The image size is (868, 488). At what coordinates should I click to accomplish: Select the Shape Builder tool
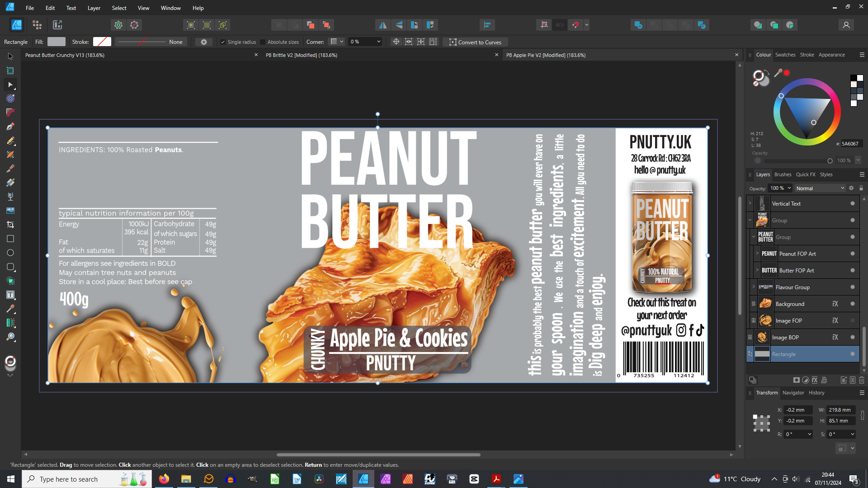pos(10,281)
